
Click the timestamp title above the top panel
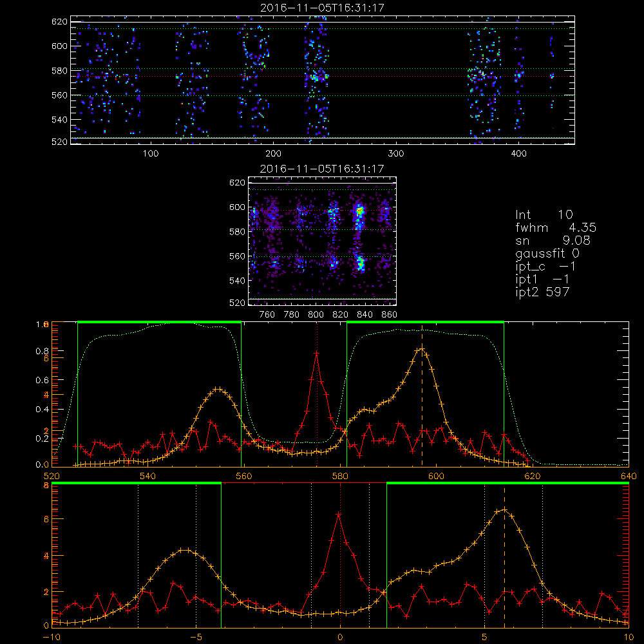[x=322, y=8]
